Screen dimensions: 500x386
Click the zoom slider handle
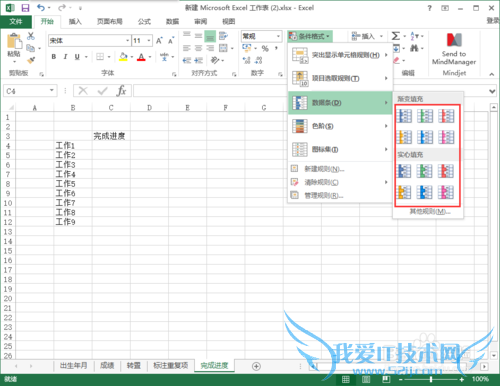[x=431, y=379]
